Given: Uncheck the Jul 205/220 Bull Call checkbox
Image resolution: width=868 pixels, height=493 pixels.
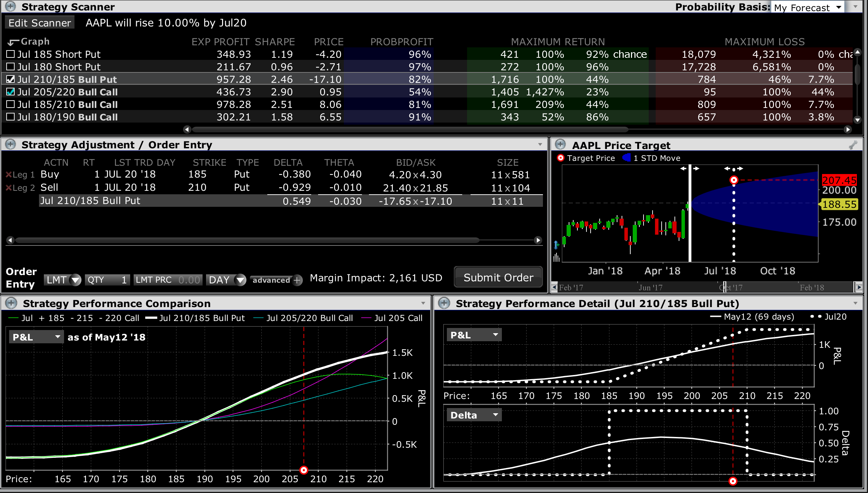Looking at the screenshot, I should (x=11, y=92).
